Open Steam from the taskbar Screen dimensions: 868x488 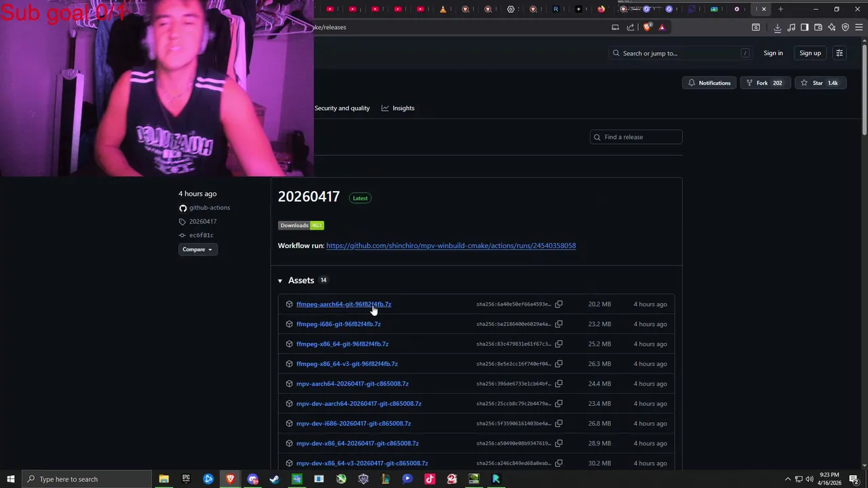tap(275, 479)
